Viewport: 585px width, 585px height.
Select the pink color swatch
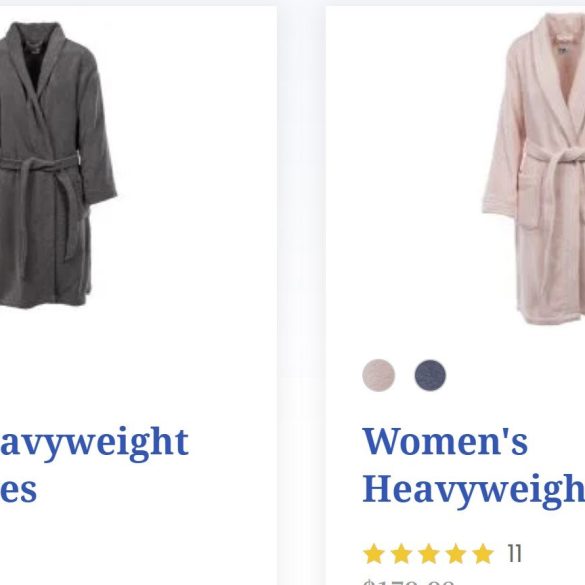click(x=378, y=375)
